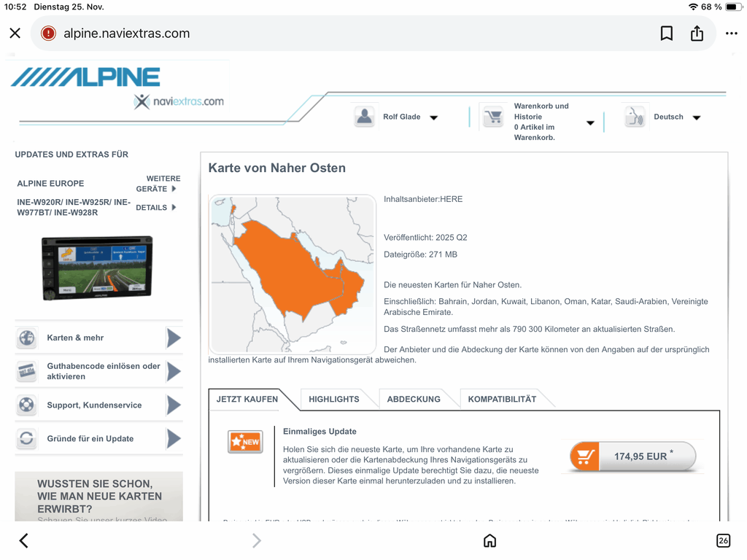Tap the bookmark icon in browser toolbar
Screen dimensions: 747x560
[x=666, y=34]
